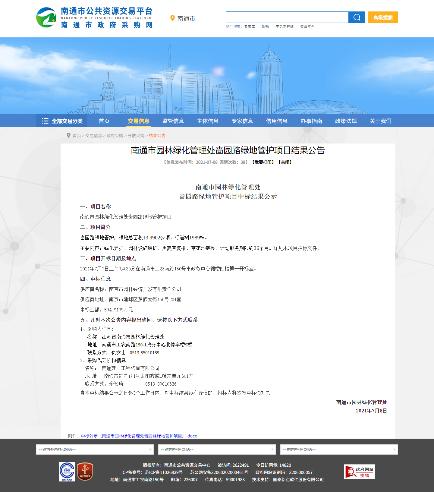Click the first breadcrumb link after pin
This screenshot has height=492, width=434.
pyautogui.click(x=77, y=136)
